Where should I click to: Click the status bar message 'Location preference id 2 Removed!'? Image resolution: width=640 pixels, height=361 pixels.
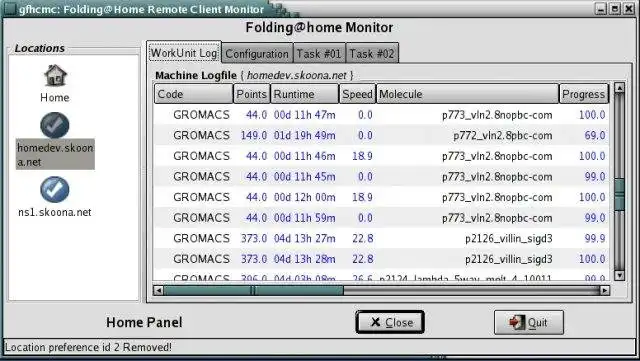[88, 347]
